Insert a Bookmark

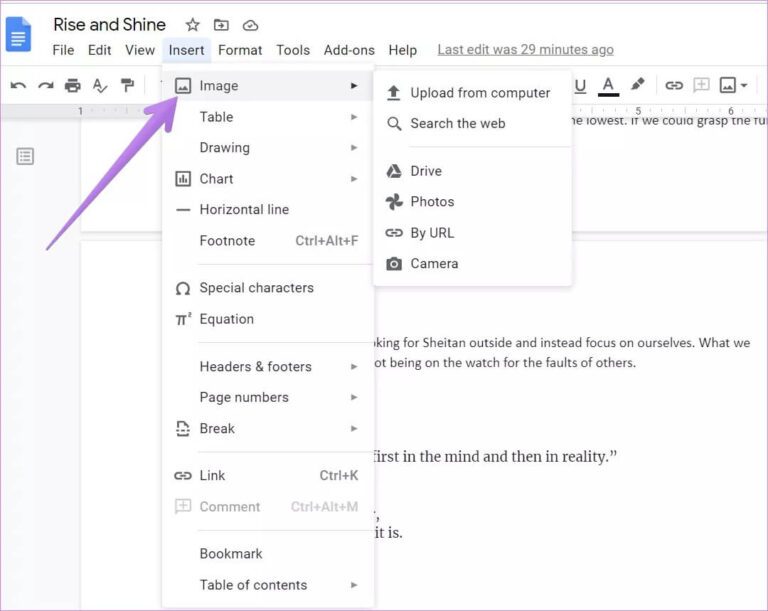(x=267, y=554)
